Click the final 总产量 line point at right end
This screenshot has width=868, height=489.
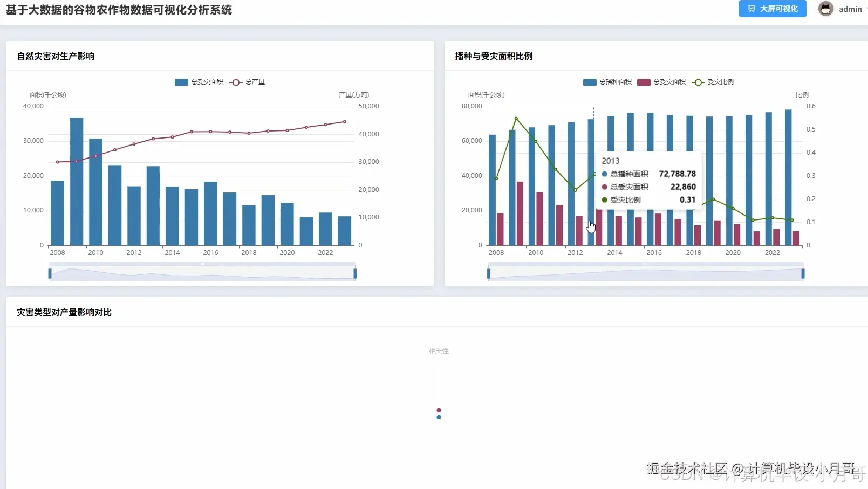[x=345, y=122]
